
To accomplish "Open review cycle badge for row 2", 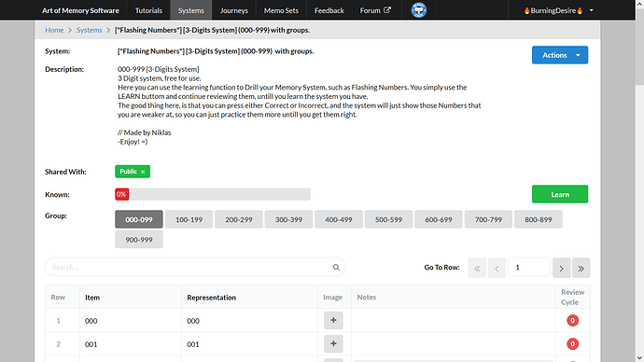I will point(572,344).
